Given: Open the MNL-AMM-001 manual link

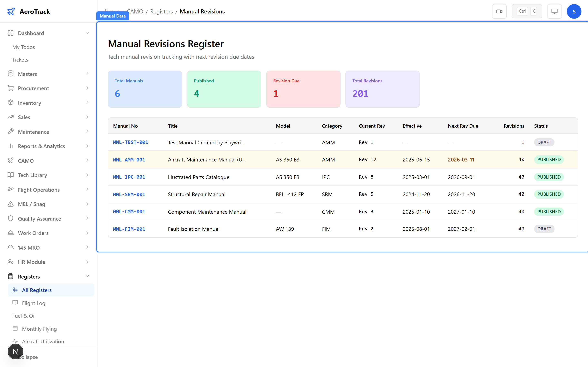Looking at the screenshot, I should (x=129, y=159).
